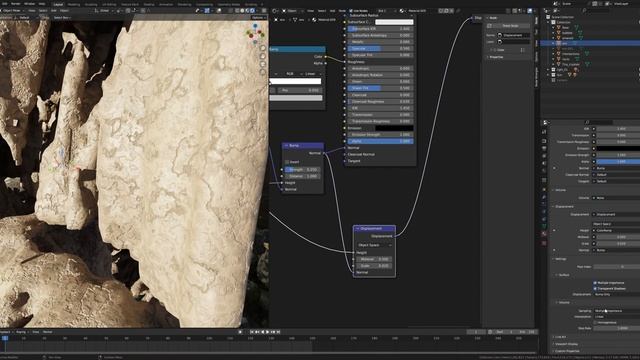This screenshot has width=640, height=360.
Task: Click the pan hand icon in viewport
Action: coord(262,56)
